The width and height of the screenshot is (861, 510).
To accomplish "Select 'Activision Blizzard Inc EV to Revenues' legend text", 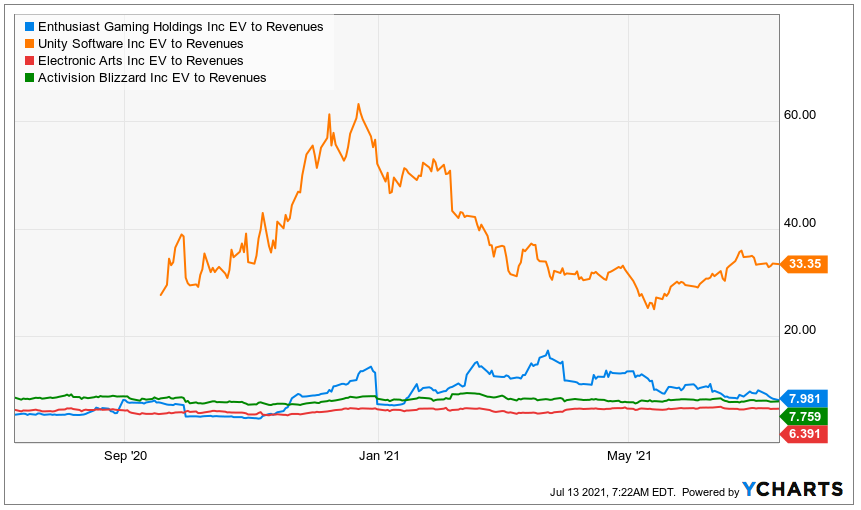I will tap(152, 77).
